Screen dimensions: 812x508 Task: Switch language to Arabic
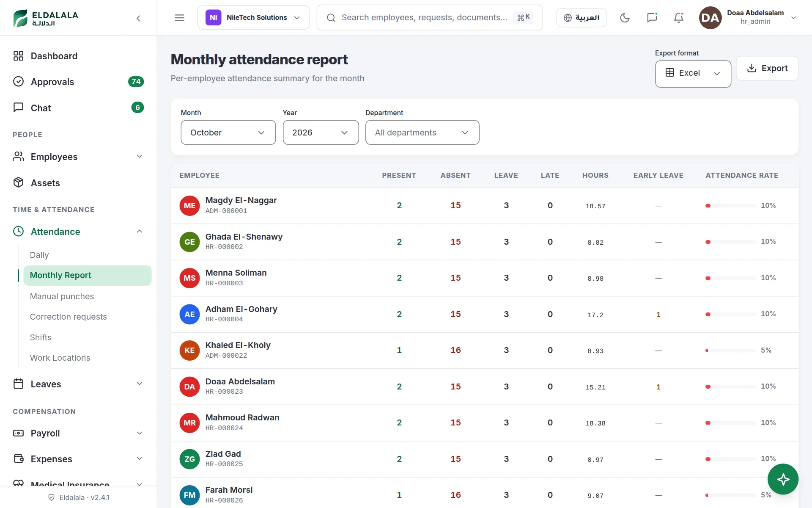[582, 18]
